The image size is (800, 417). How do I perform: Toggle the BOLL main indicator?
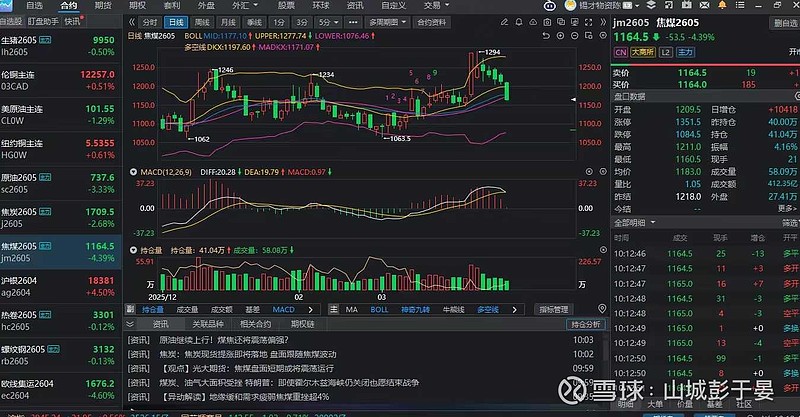379,309
